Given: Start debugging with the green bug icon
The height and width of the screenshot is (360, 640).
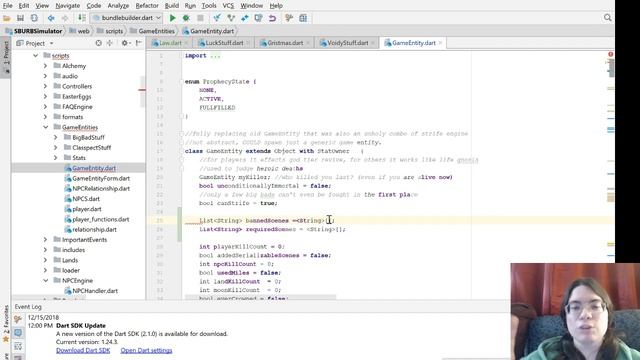Looking at the screenshot, I should click(x=186, y=18).
